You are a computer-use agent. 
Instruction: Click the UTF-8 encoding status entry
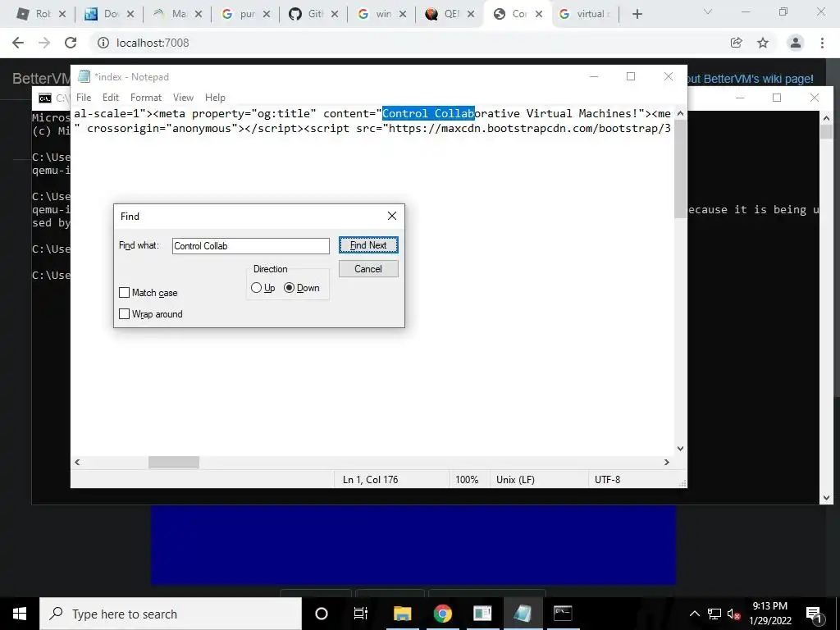(608, 479)
